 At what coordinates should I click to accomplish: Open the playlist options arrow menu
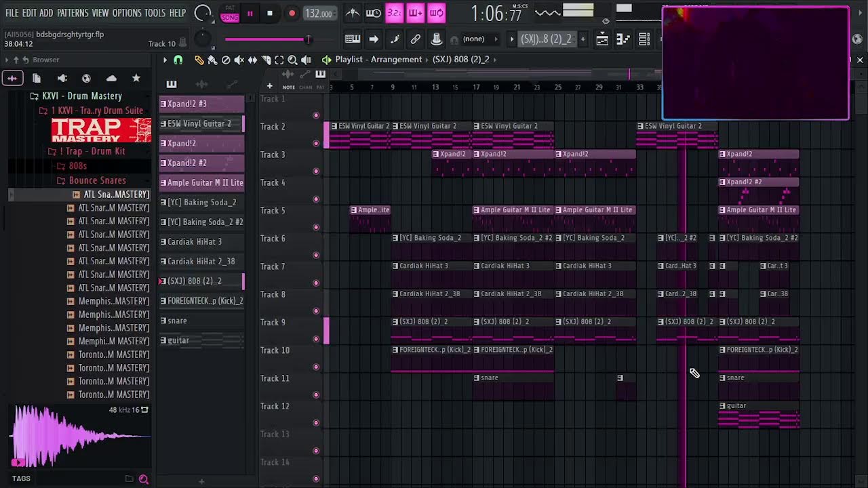[x=165, y=60]
